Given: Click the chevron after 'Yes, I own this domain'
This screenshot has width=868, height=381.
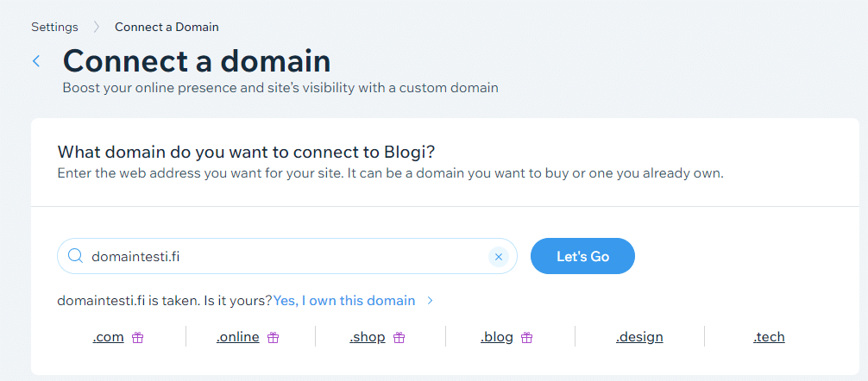Looking at the screenshot, I should click(430, 301).
